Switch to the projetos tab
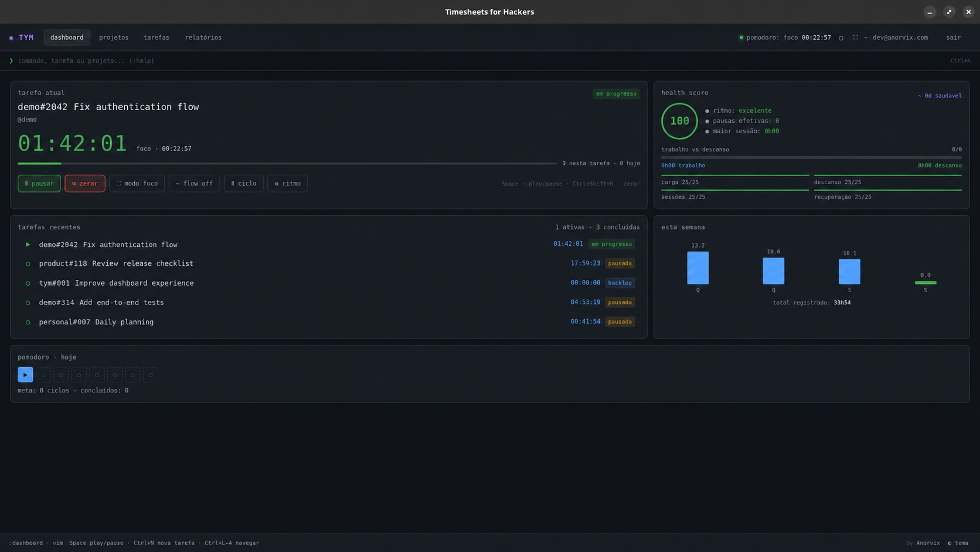980x552 pixels. [114, 38]
